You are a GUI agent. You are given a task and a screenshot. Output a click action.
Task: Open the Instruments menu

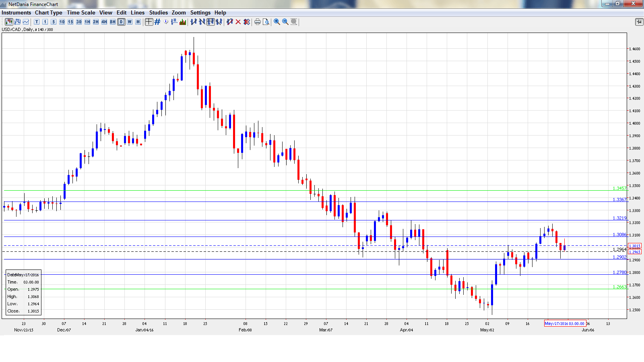pos(16,12)
